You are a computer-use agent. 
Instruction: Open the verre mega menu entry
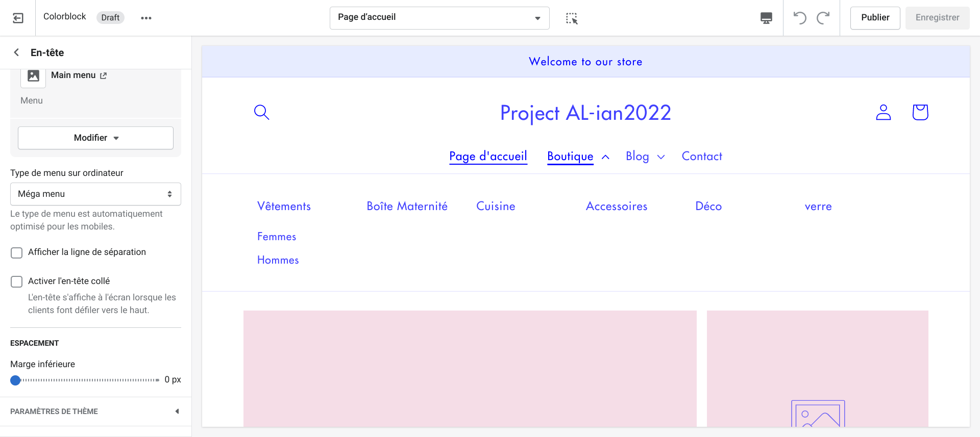point(818,207)
